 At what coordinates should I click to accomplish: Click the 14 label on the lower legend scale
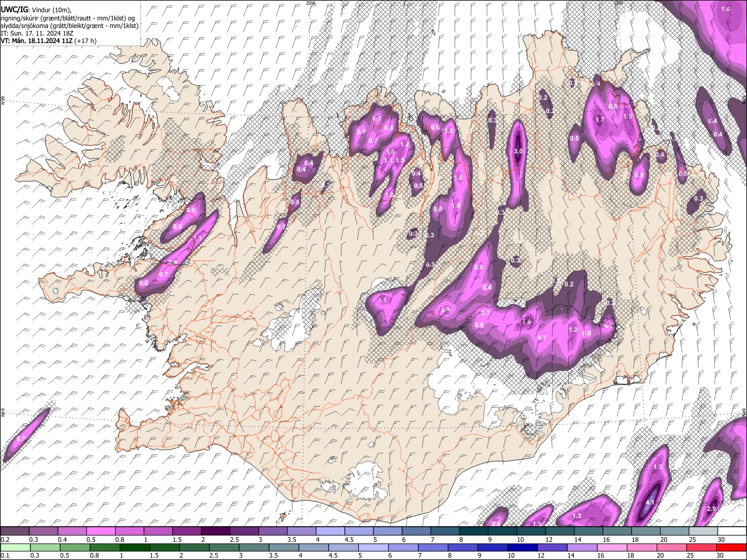tap(571, 555)
